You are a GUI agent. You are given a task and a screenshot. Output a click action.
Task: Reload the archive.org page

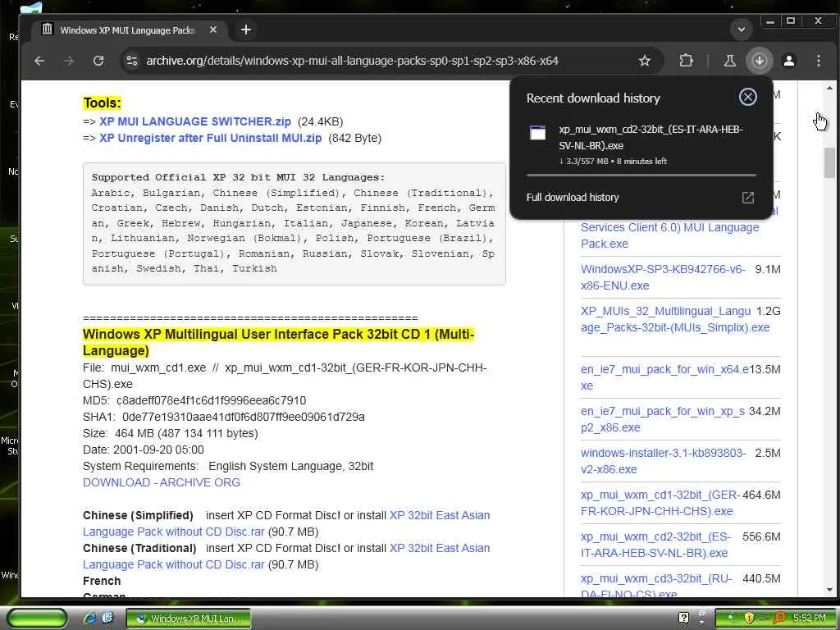tap(98, 61)
